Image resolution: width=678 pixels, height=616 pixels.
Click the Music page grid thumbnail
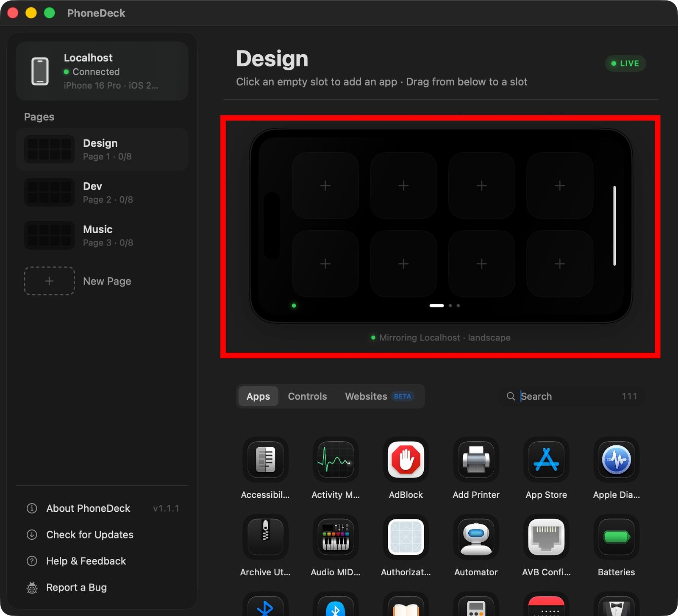(49, 235)
